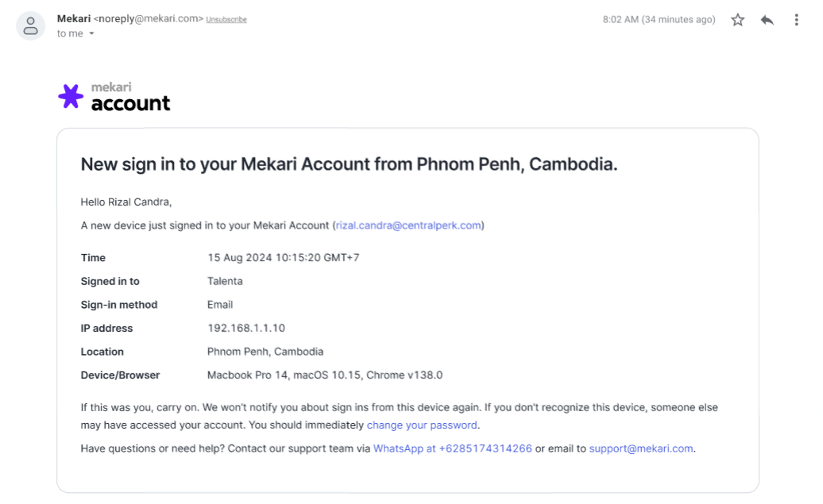Click the IP address value 192.168.1.1.10
The image size is (823, 504).
(246, 329)
